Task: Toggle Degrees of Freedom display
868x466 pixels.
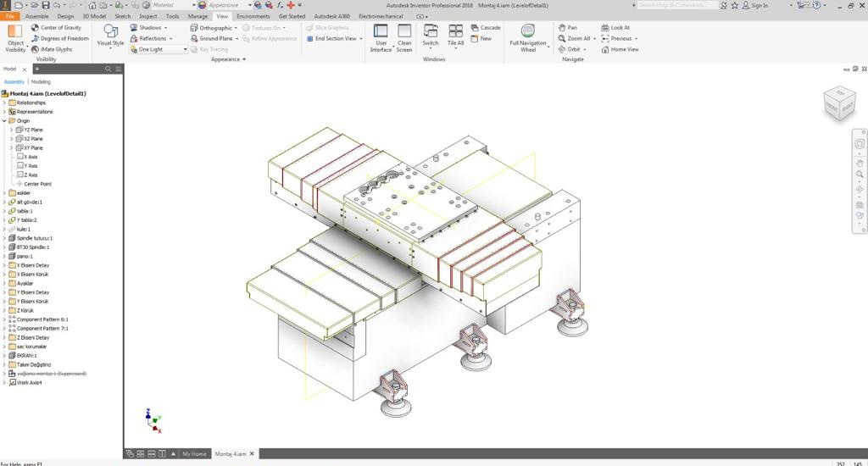Action: 35,39
